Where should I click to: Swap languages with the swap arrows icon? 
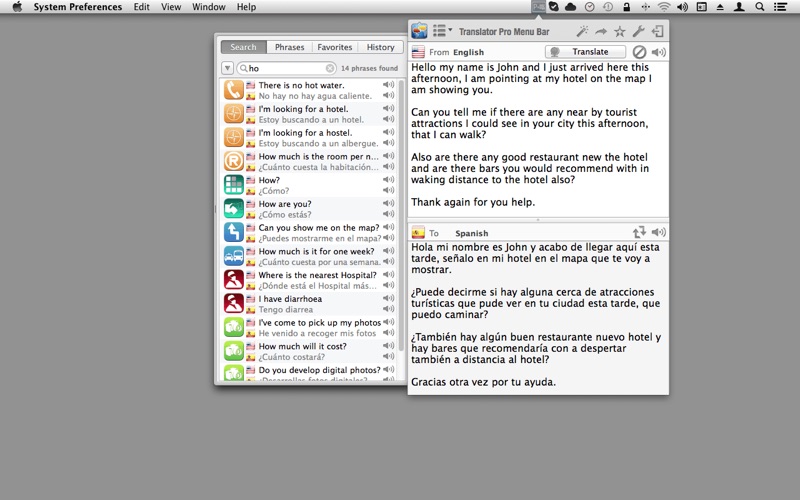tap(639, 232)
